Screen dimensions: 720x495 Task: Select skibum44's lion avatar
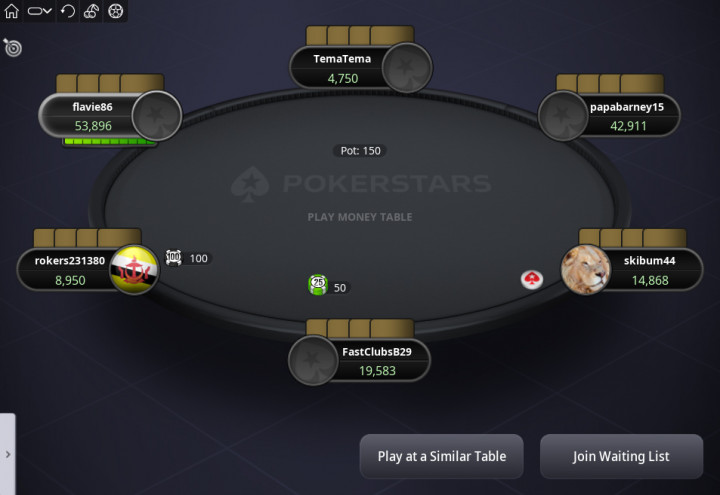pyautogui.click(x=585, y=270)
